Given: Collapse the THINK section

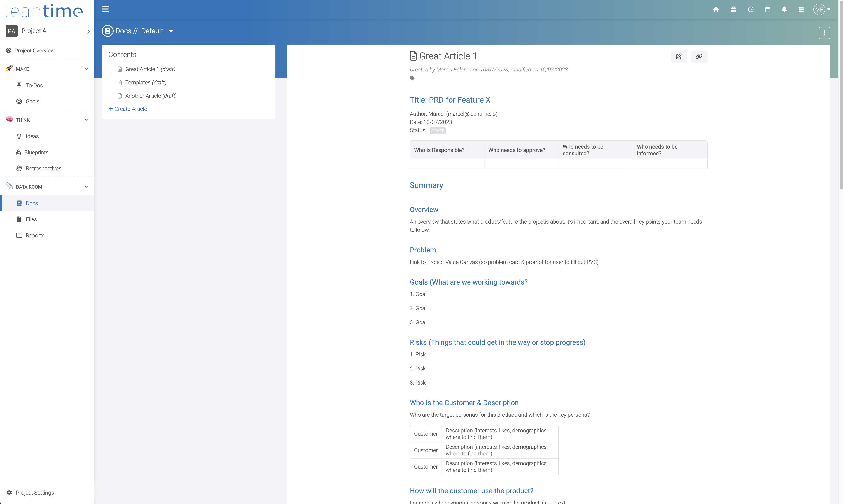Looking at the screenshot, I should tap(86, 120).
